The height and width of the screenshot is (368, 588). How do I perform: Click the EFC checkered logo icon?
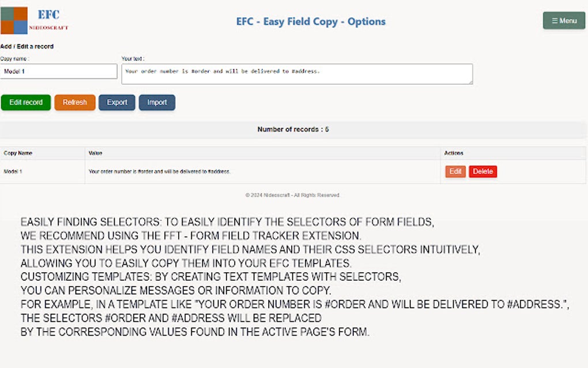pos(14,21)
